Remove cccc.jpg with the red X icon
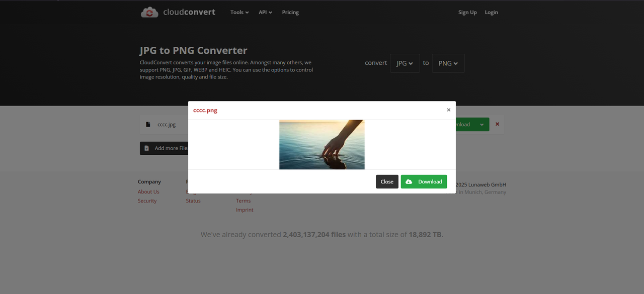644x294 pixels. tap(497, 124)
